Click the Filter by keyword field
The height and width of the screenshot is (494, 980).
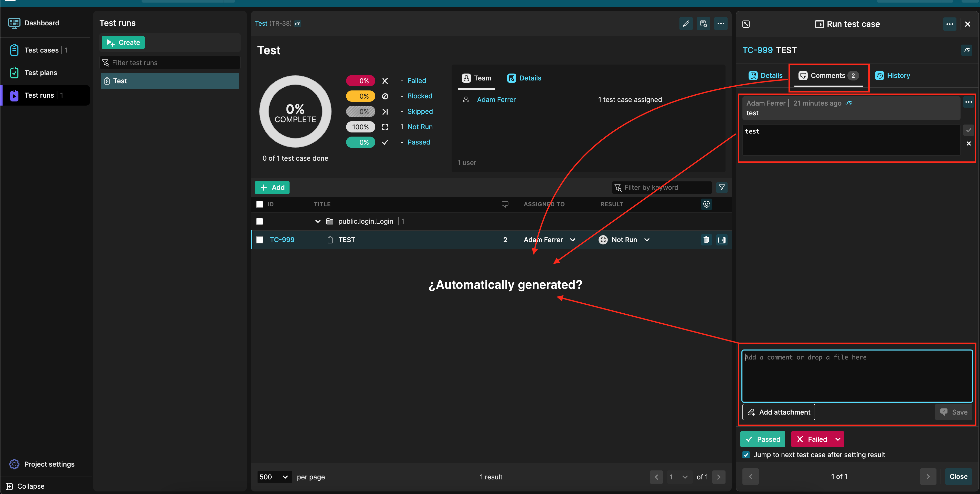[662, 187]
